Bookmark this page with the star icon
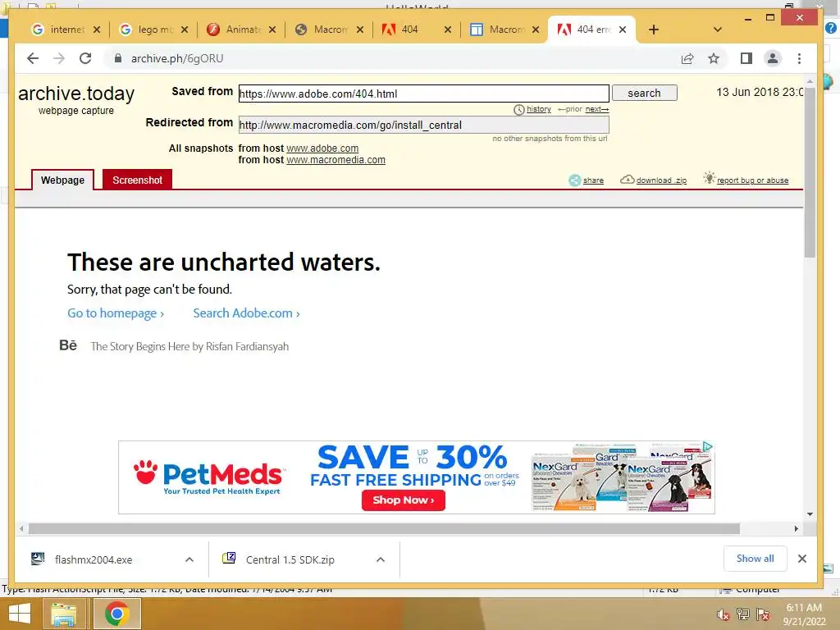 click(x=714, y=58)
